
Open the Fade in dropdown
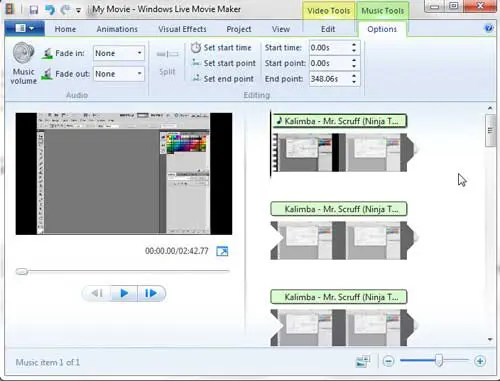[x=119, y=53]
